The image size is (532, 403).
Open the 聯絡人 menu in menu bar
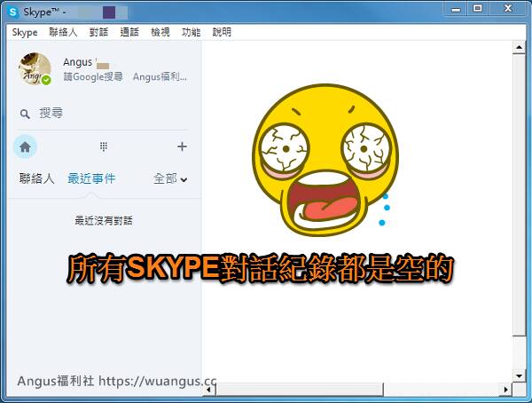tap(63, 32)
